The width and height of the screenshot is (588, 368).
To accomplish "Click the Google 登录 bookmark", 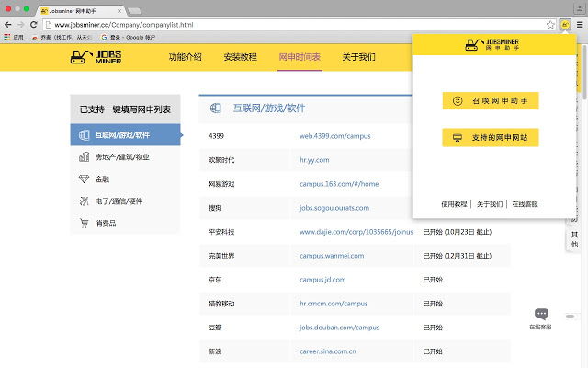I will [x=129, y=37].
